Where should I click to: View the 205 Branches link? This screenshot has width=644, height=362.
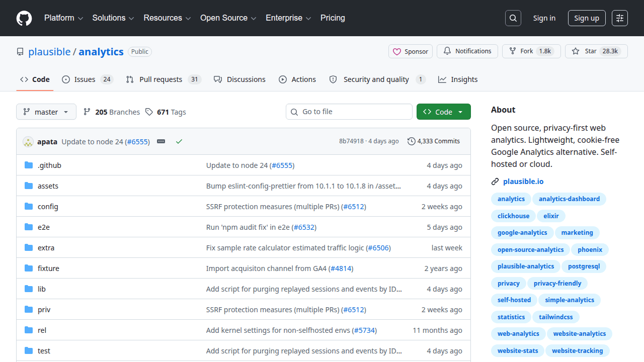click(x=112, y=112)
